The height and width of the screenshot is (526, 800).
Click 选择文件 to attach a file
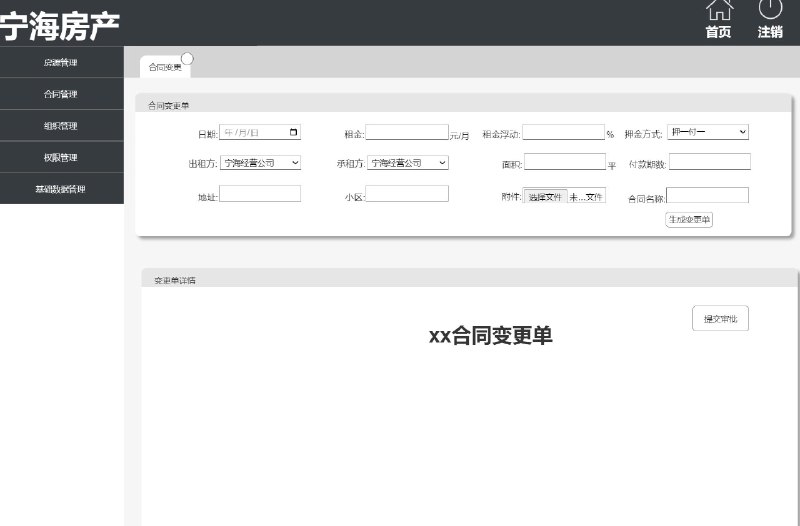[x=545, y=196]
